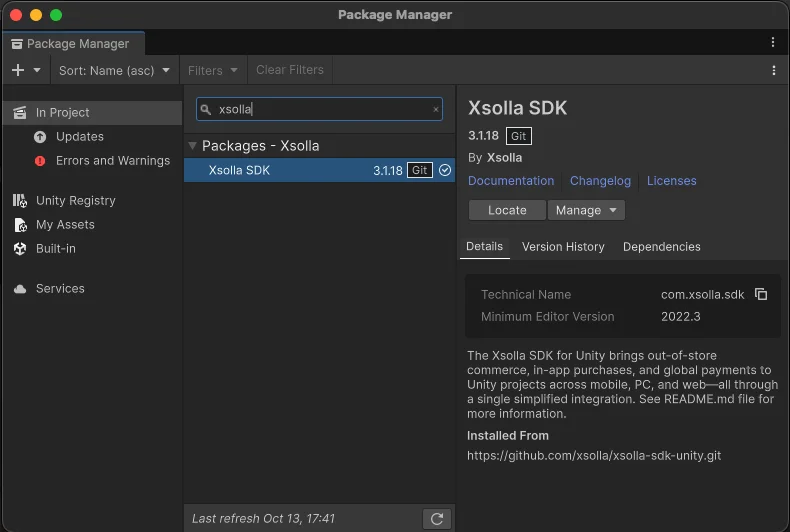The height and width of the screenshot is (532, 790).
Task: Open the toolbar's three-dot options menu
Action: coord(774,71)
